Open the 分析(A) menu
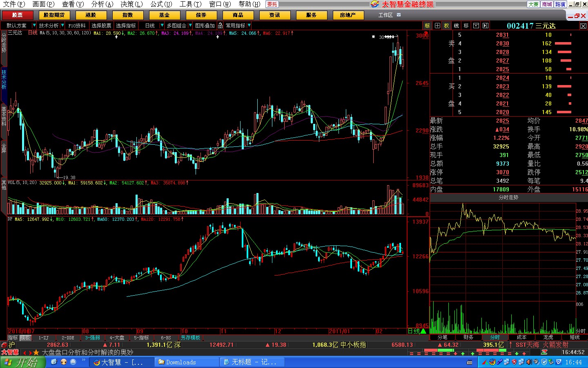 [102, 4]
